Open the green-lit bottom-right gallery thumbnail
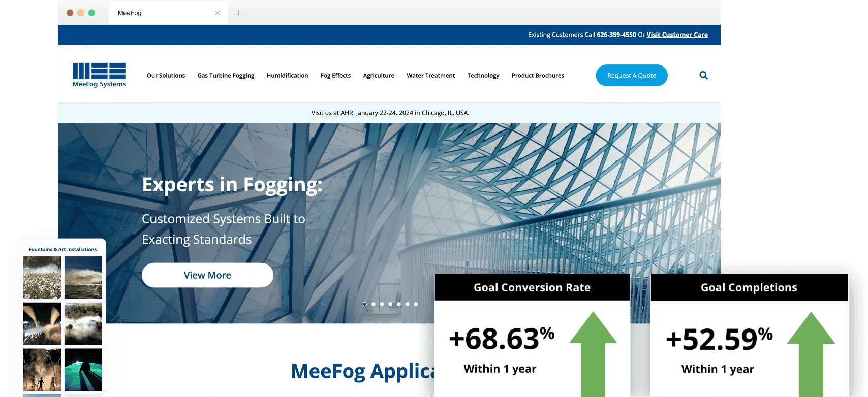The width and height of the screenshot is (868, 397). pyautogui.click(x=83, y=370)
